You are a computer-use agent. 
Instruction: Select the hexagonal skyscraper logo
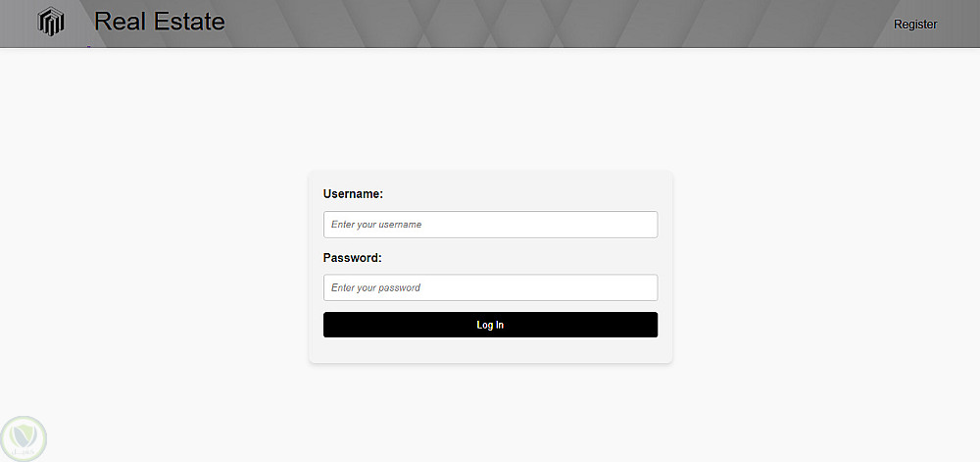click(x=51, y=23)
